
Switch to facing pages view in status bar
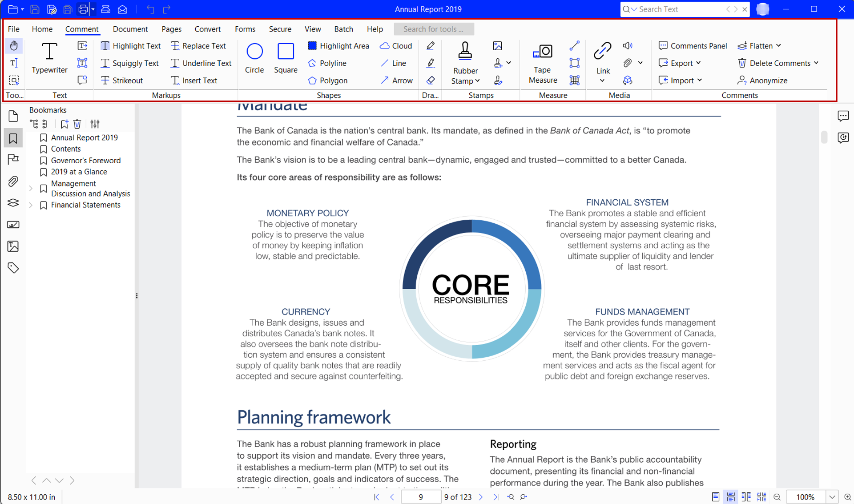pyautogui.click(x=746, y=497)
